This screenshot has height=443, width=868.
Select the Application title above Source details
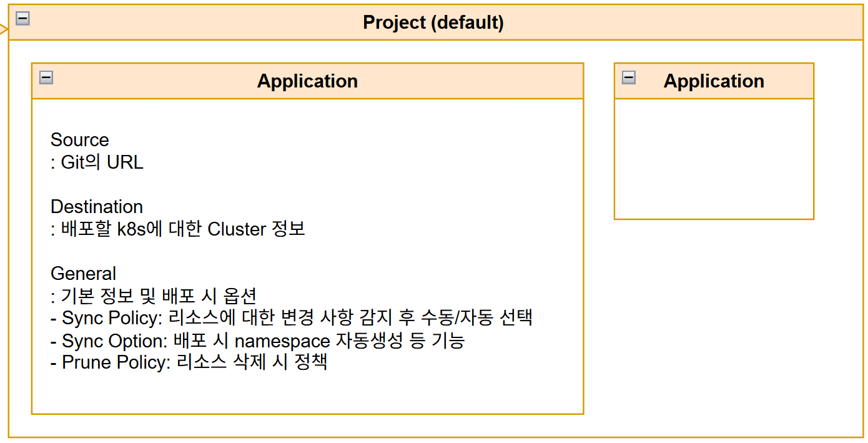click(307, 81)
